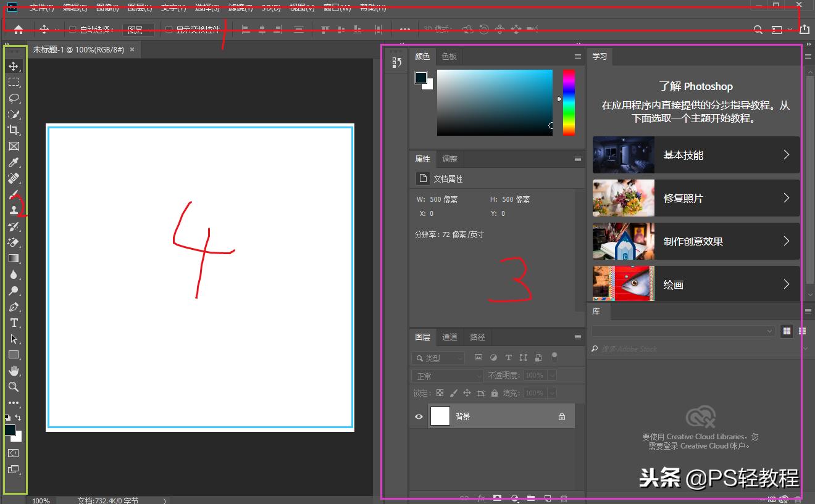The width and height of the screenshot is (815, 504).
Task: Enable the 显示变换控件 checkbox
Action: pyautogui.click(x=169, y=29)
